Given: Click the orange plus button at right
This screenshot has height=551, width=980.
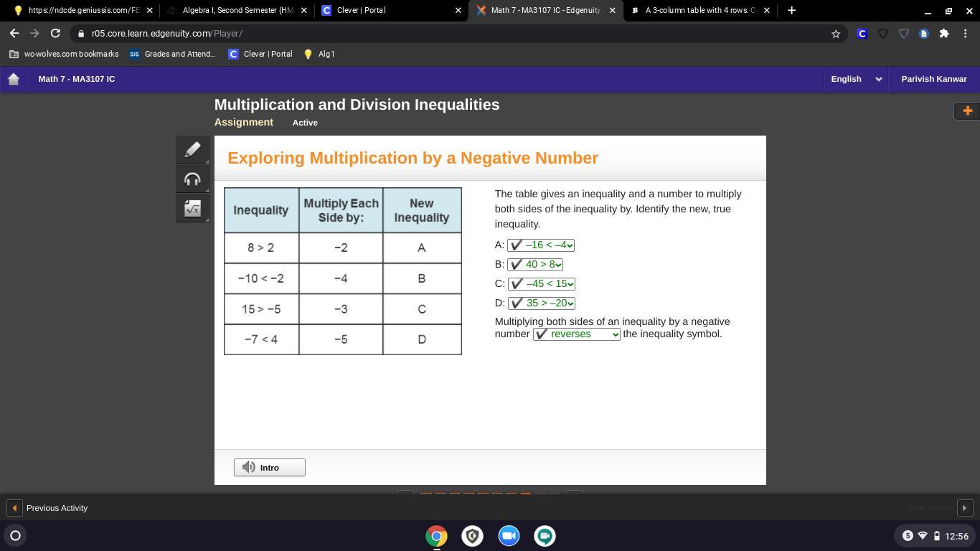Looking at the screenshot, I should [x=967, y=110].
